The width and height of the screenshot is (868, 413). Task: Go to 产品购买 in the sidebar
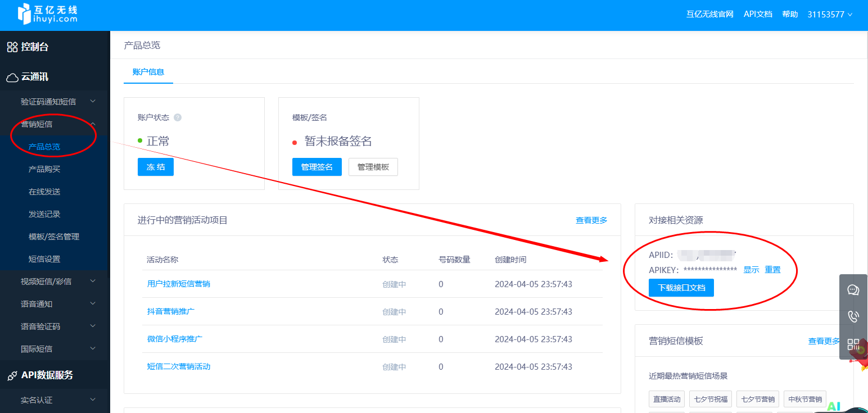pos(44,169)
